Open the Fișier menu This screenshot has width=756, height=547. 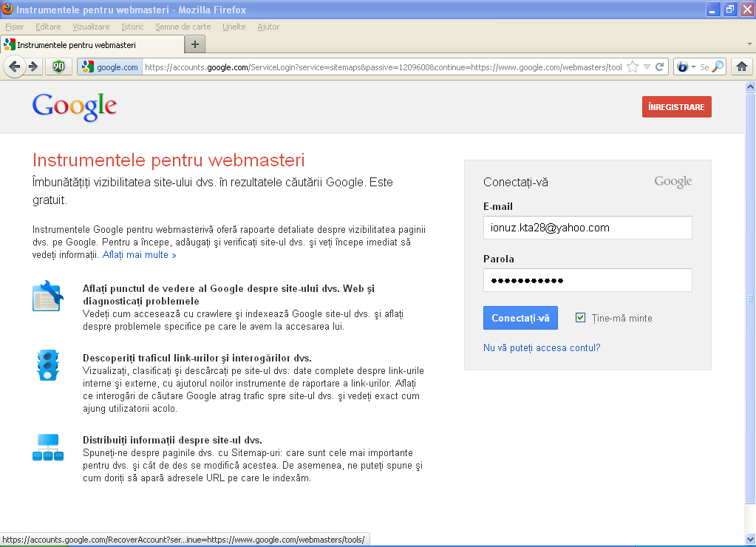[15, 27]
